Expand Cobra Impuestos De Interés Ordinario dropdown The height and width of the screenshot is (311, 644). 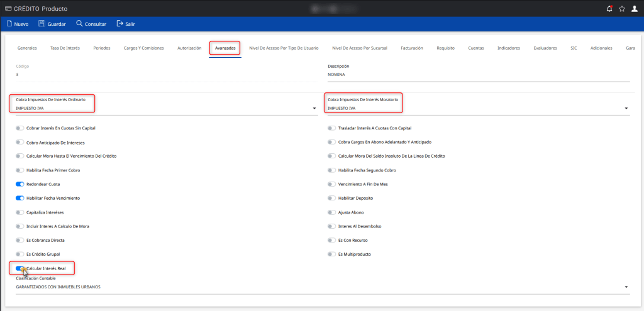pos(314,109)
